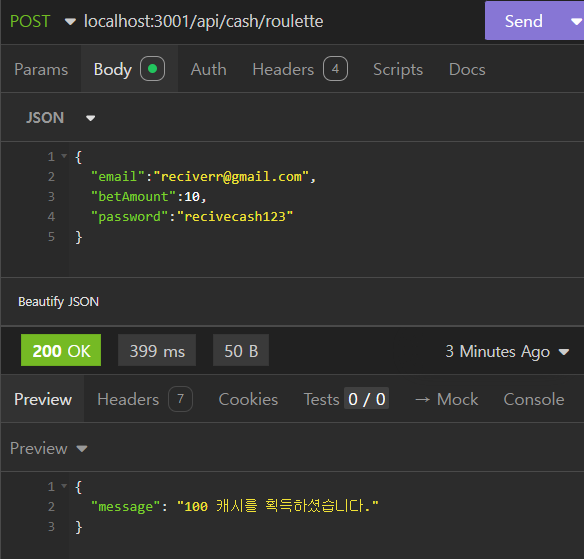Click line number 2 in response gutter
Screen dimensions: 584x559
[51, 506]
